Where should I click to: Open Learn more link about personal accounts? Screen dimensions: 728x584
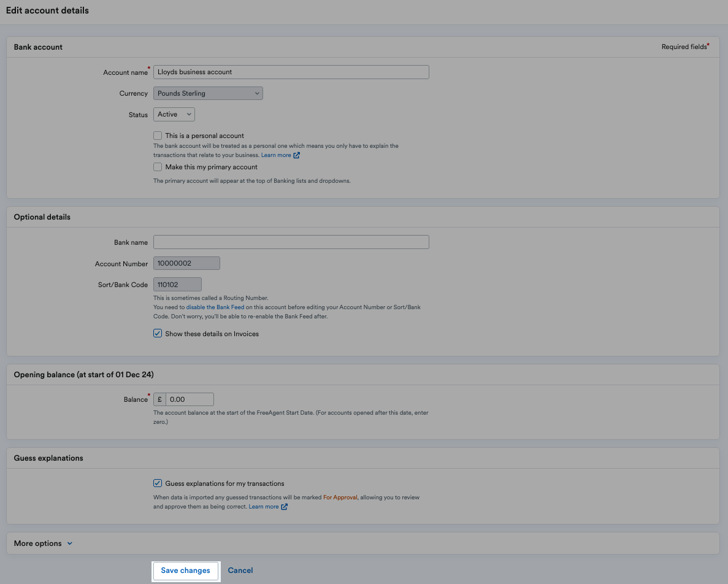click(276, 155)
